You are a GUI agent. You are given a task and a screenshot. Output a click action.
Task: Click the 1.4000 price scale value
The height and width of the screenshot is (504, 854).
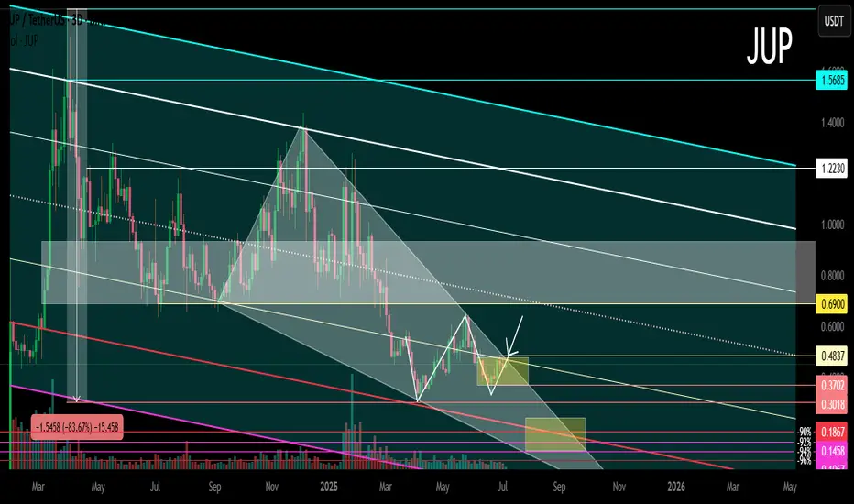[x=832, y=123]
